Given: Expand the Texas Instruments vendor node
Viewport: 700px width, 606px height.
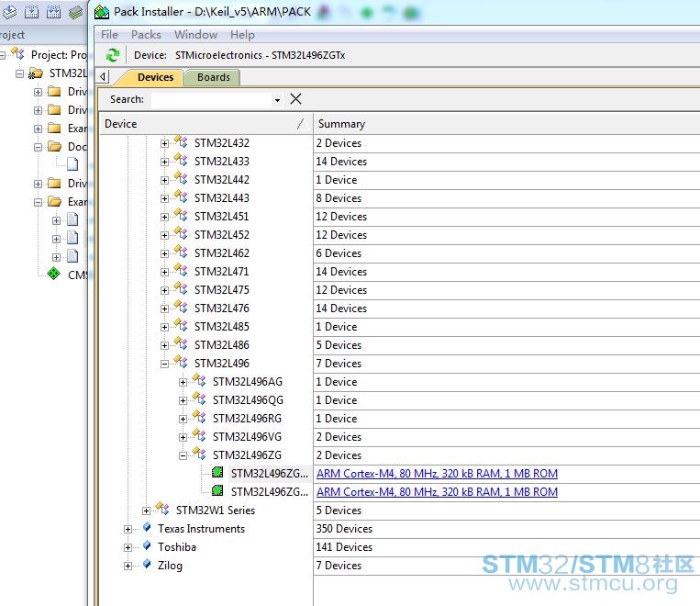Looking at the screenshot, I should click(x=128, y=529).
